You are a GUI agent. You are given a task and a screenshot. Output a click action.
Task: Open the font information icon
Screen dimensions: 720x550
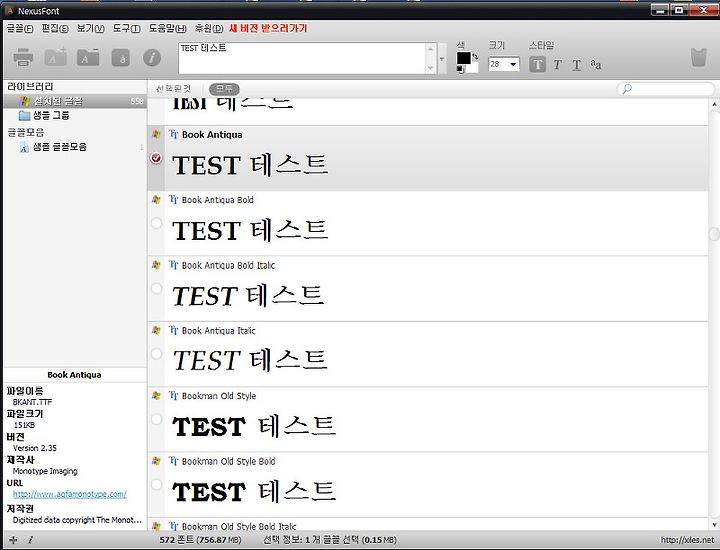tap(152, 58)
